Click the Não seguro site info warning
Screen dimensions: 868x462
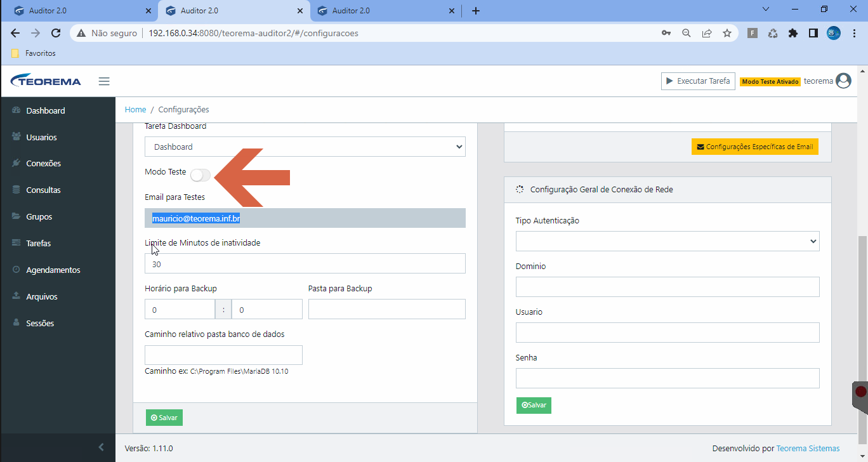pos(108,33)
